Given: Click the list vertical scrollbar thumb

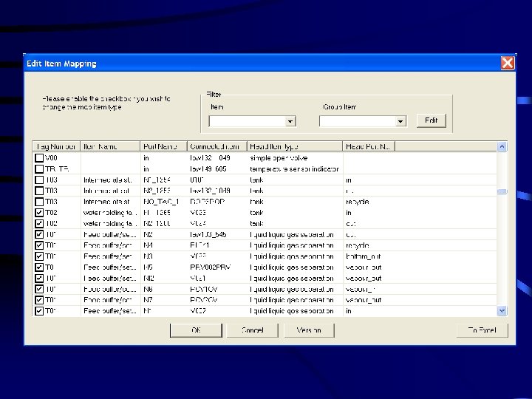Looking at the screenshot, I should coord(502,191).
